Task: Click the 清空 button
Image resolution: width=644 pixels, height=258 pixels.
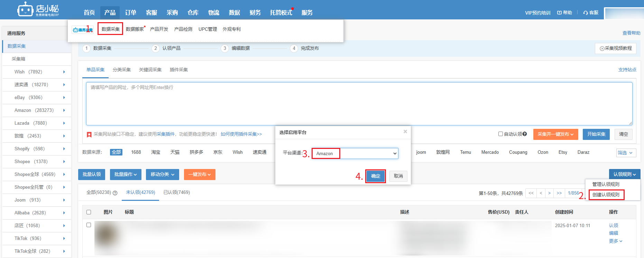Action: tap(624, 134)
